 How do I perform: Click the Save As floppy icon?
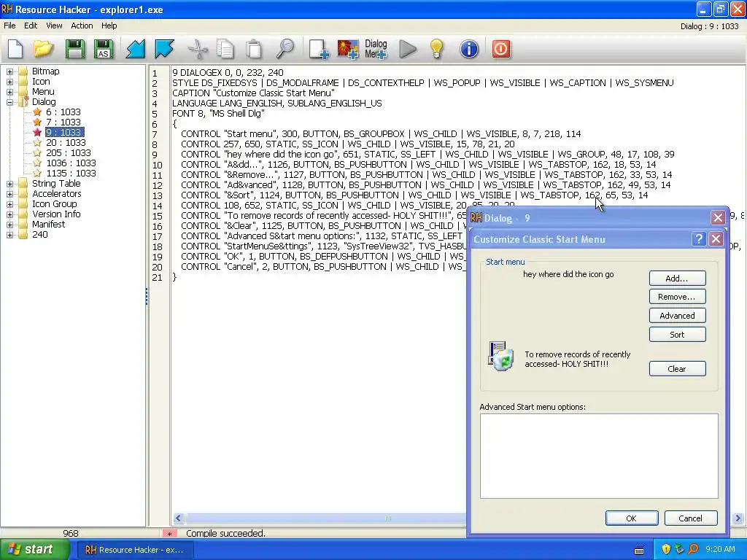104,49
